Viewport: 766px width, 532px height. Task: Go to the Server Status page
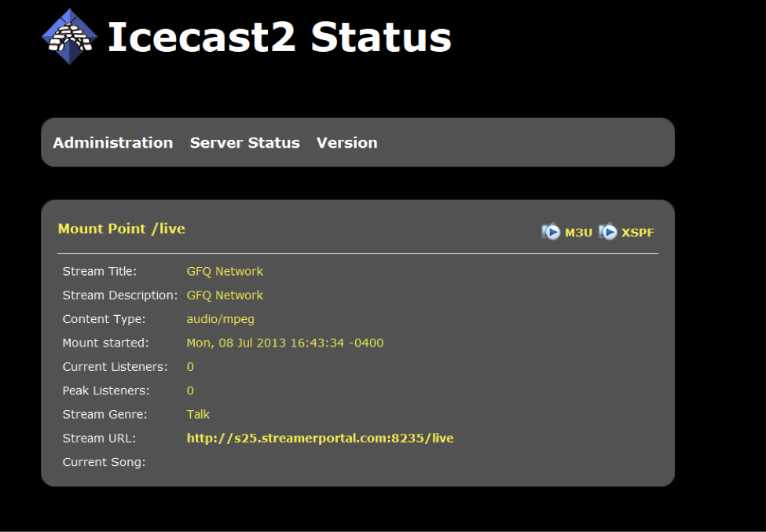pyautogui.click(x=245, y=143)
